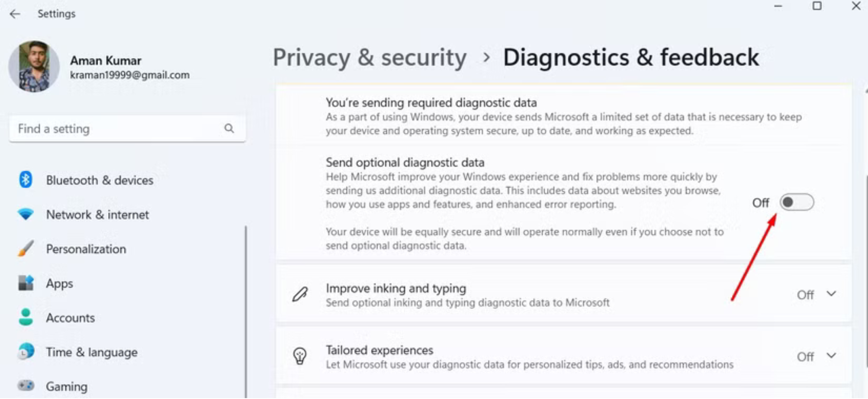Expand the Improve inking and typing chevron

(831, 294)
